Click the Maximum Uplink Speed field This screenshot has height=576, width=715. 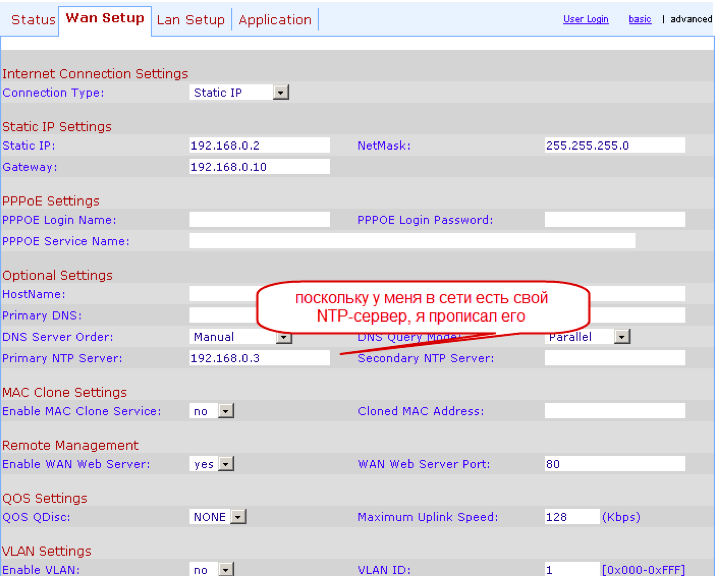tap(571, 517)
